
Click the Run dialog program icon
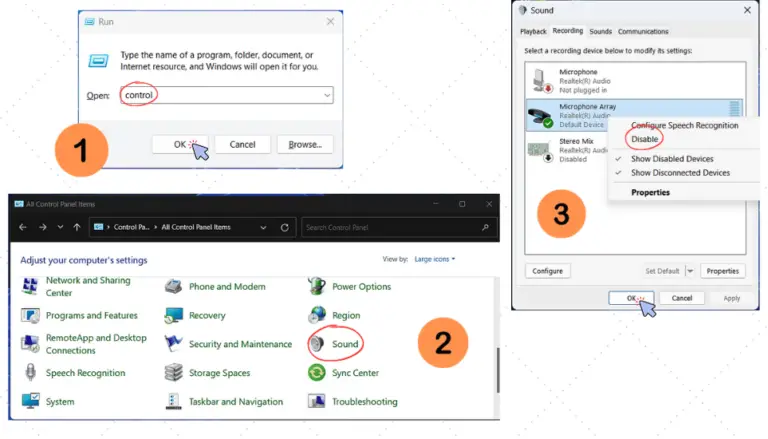click(x=98, y=61)
